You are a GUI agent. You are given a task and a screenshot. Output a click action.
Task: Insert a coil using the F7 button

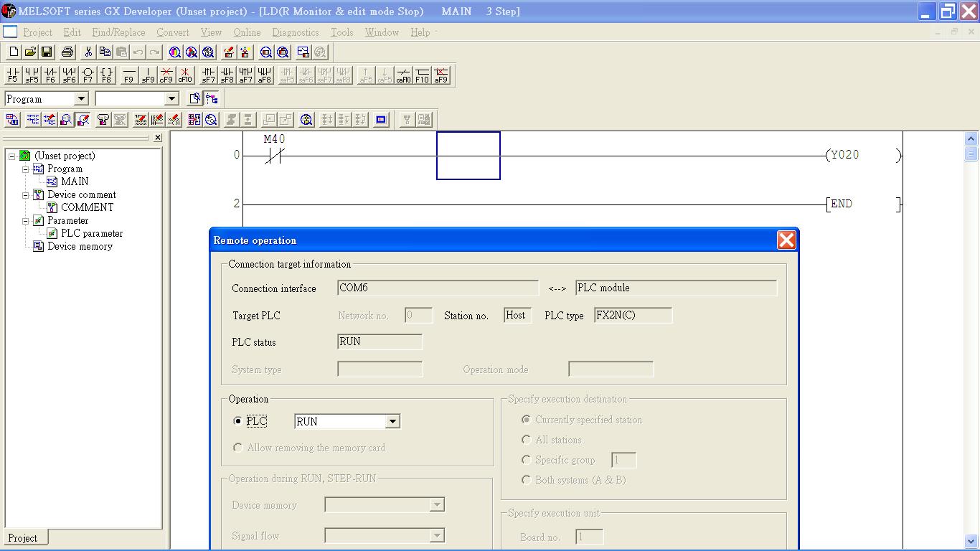click(88, 75)
